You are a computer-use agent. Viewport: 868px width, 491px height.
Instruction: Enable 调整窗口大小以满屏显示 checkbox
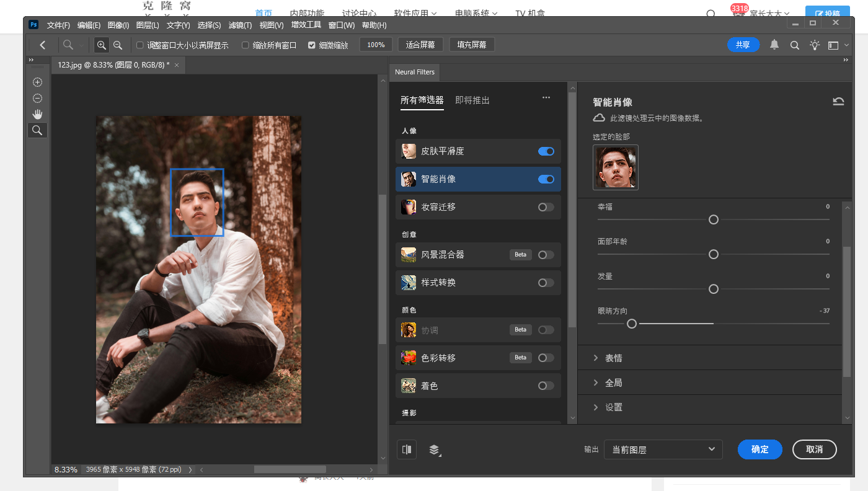pyautogui.click(x=139, y=45)
